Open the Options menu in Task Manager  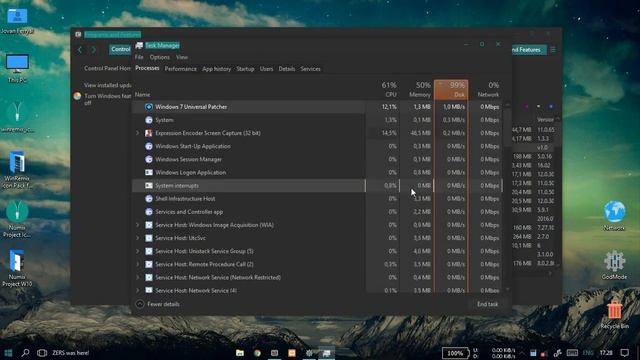pos(160,57)
